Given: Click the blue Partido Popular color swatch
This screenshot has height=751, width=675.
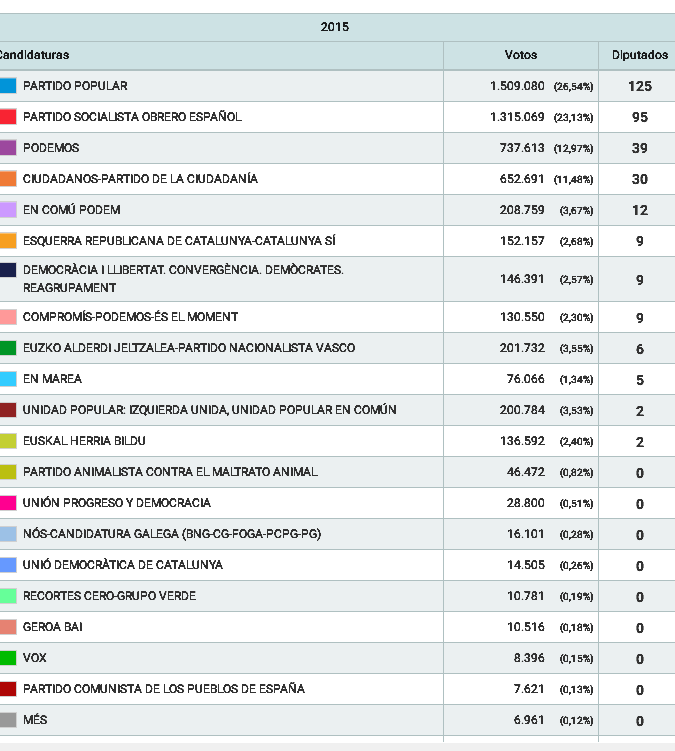Looking at the screenshot, I should pyautogui.click(x=8, y=86).
